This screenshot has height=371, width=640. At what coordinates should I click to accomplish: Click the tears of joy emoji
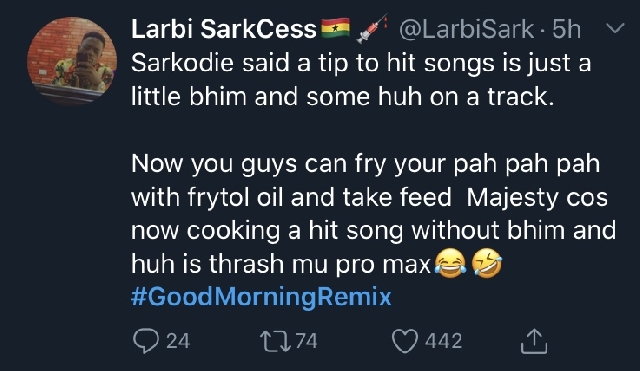(x=450, y=263)
